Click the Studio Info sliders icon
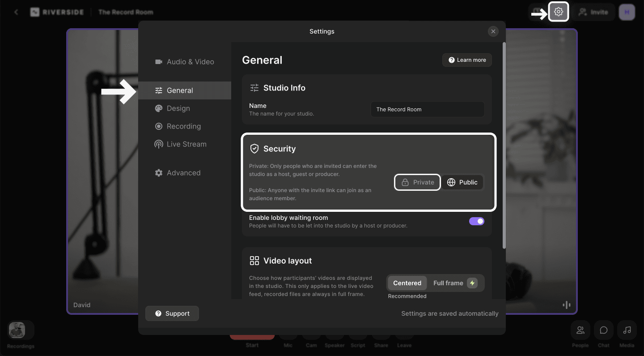The height and width of the screenshot is (356, 644). coord(254,88)
